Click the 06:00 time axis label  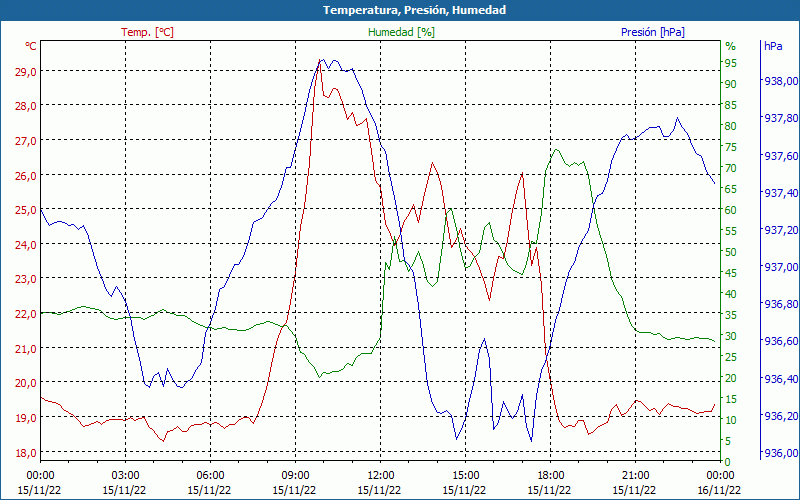pyautogui.click(x=210, y=476)
